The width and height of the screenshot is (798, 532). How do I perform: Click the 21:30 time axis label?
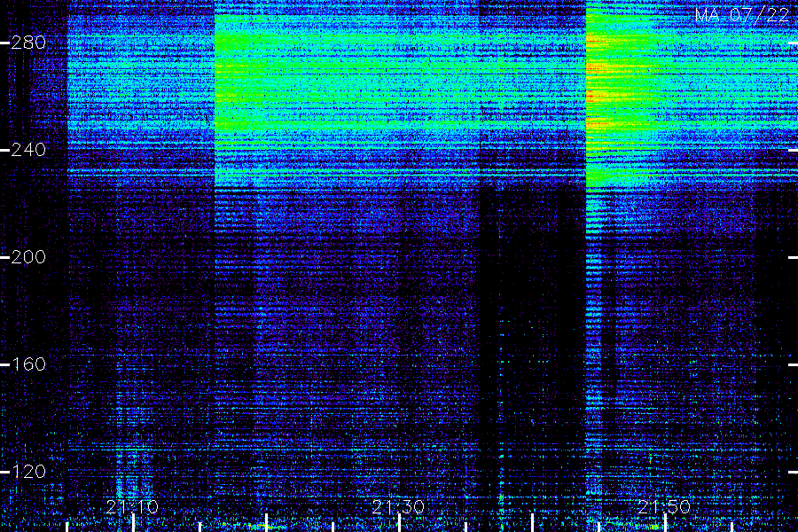click(398, 507)
